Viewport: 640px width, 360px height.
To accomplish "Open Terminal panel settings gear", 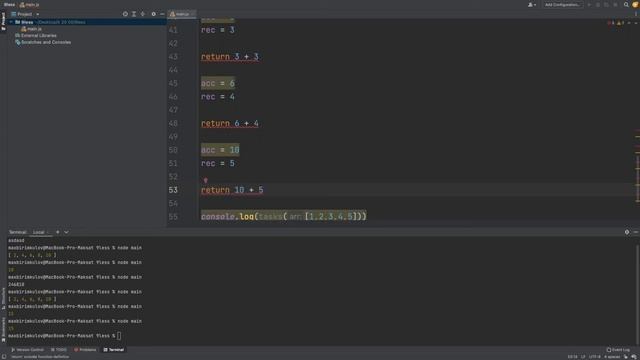I will point(627,232).
